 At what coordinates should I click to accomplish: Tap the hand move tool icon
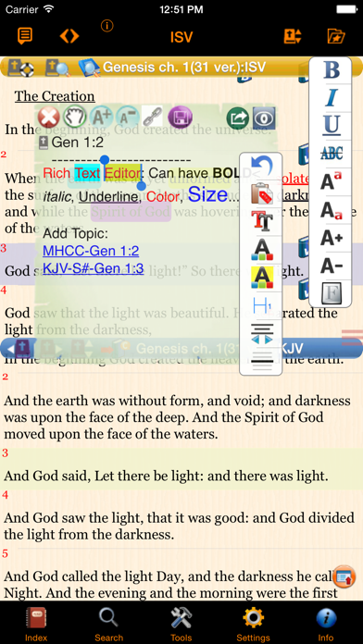(x=74, y=117)
